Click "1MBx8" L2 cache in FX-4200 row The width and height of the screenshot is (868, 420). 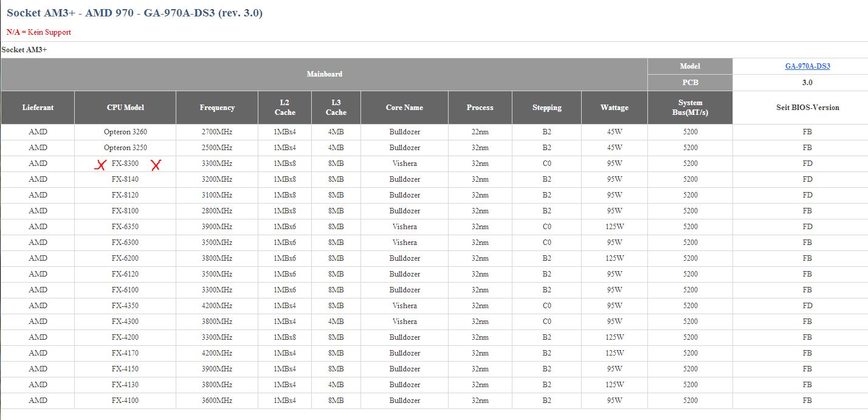pos(284,337)
